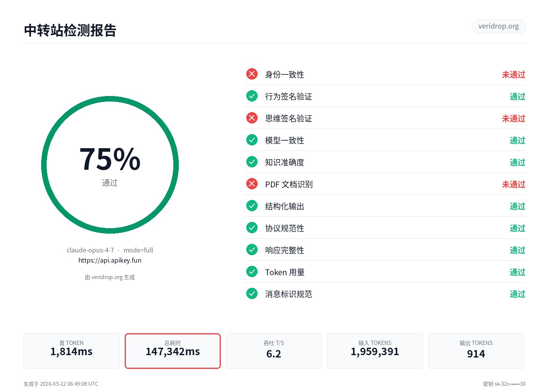Select the 输入 TOKENS 1,959,391 card

tap(375, 351)
